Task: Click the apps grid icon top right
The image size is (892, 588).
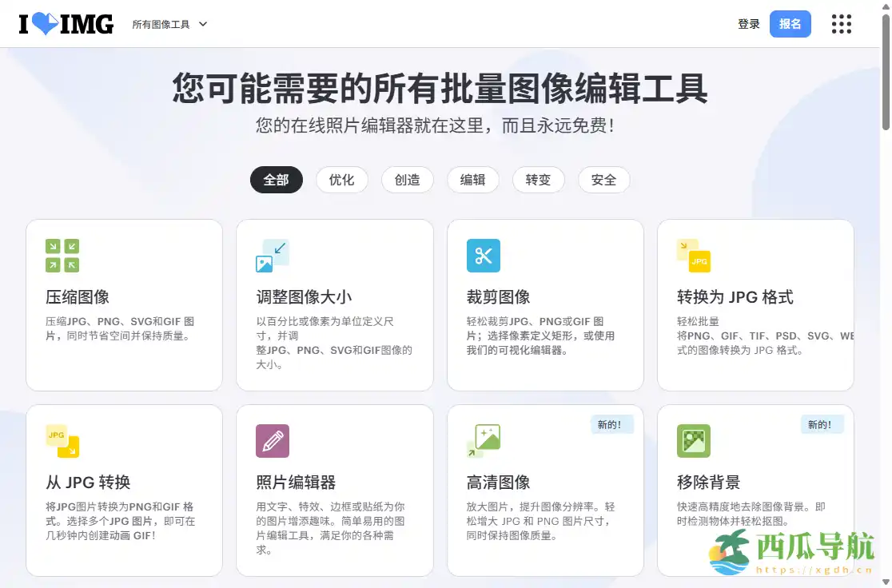Action: tap(842, 24)
